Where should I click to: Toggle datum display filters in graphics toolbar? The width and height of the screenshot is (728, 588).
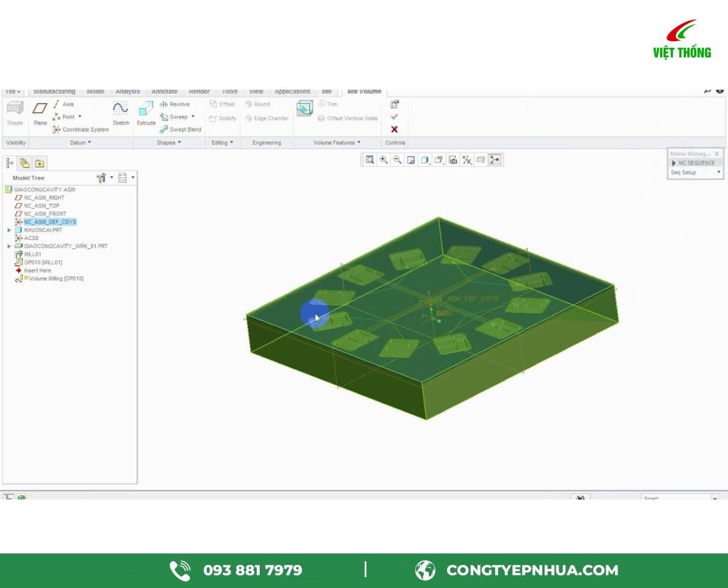467,160
